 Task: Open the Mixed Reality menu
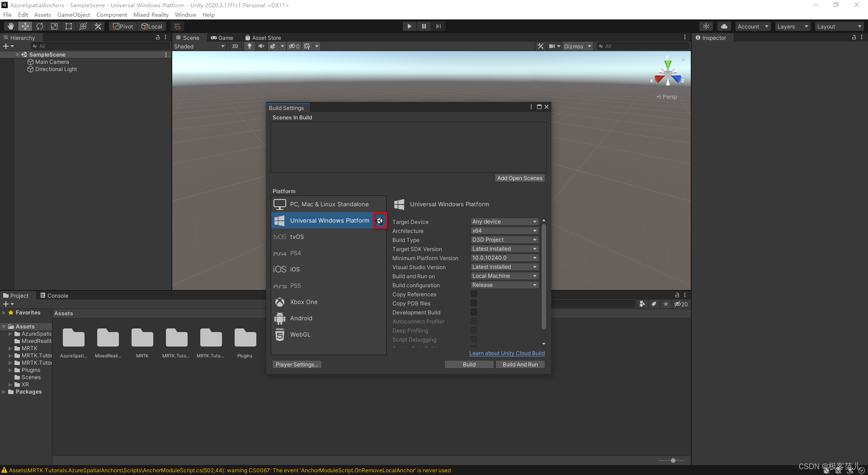151,14
